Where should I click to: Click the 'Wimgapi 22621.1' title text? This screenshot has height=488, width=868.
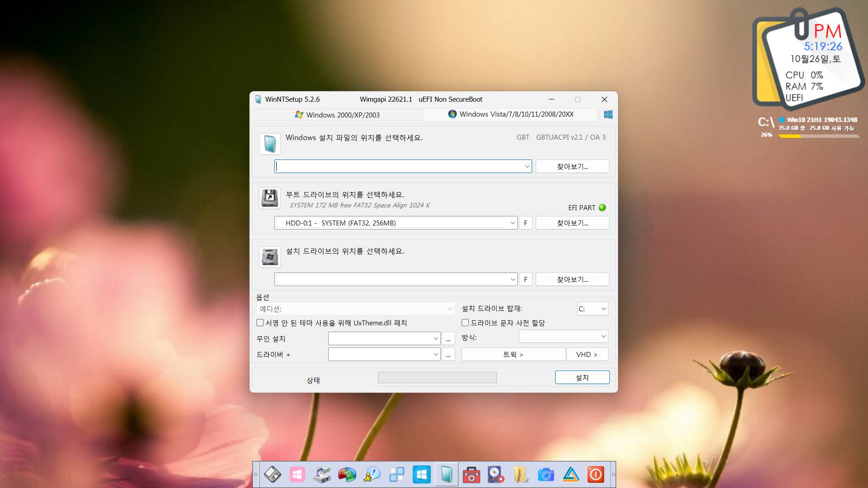(386, 99)
